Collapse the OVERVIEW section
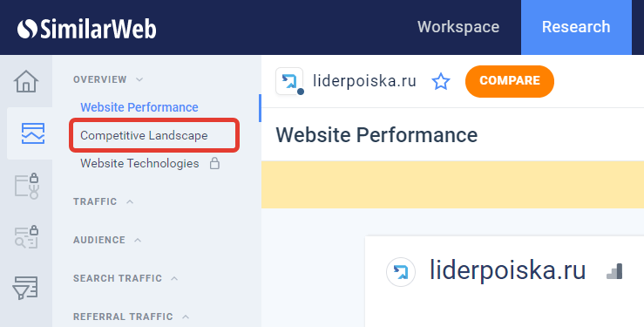The width and height of the screenshot is (644, 327). tap(107, 79)
